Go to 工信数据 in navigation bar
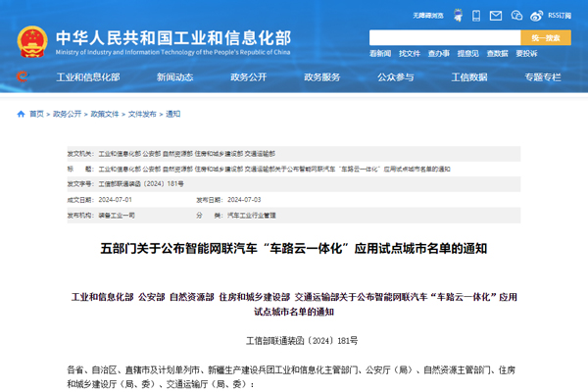588x392 pixels. (x=468, y=76)
